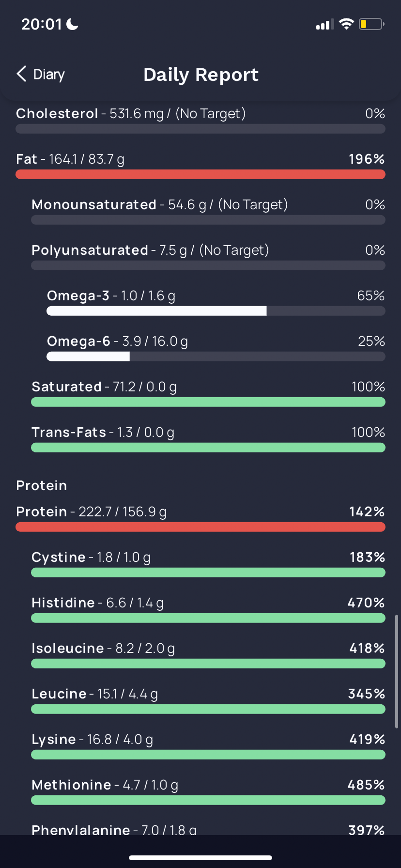Click the vertical scrollbar indicator
This screenshot has width=401, height=868.
[397, 671]
